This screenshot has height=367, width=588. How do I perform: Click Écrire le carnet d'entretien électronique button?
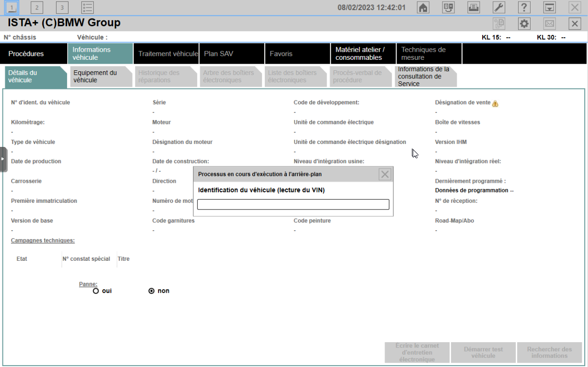[x=417, y=353]
